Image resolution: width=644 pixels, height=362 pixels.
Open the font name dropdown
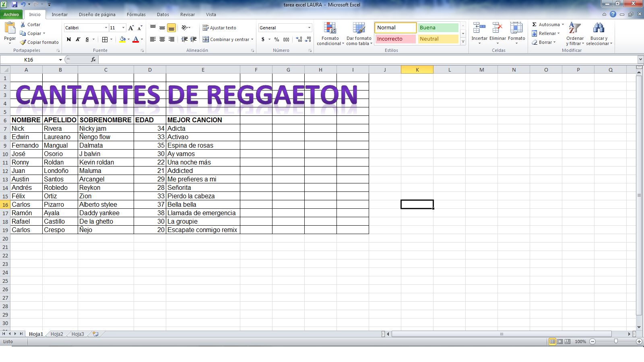[x=106, y=28]
